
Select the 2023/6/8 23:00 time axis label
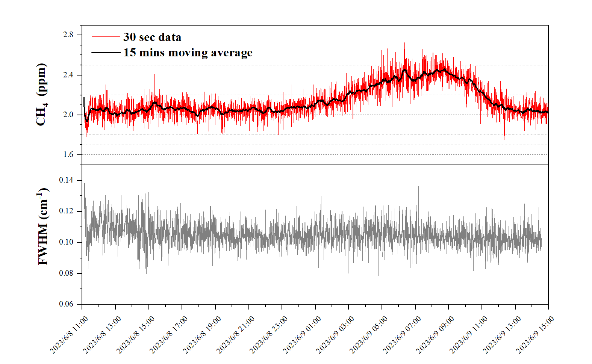269,335
